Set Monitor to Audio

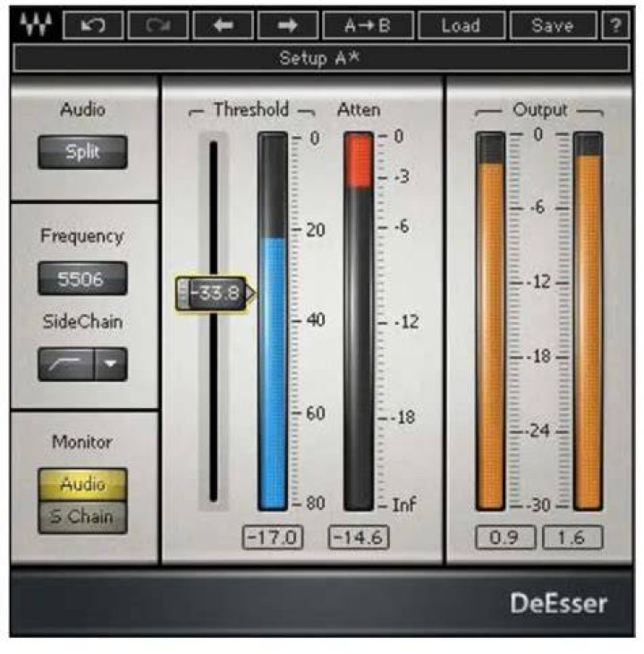(x=82, y=484)
